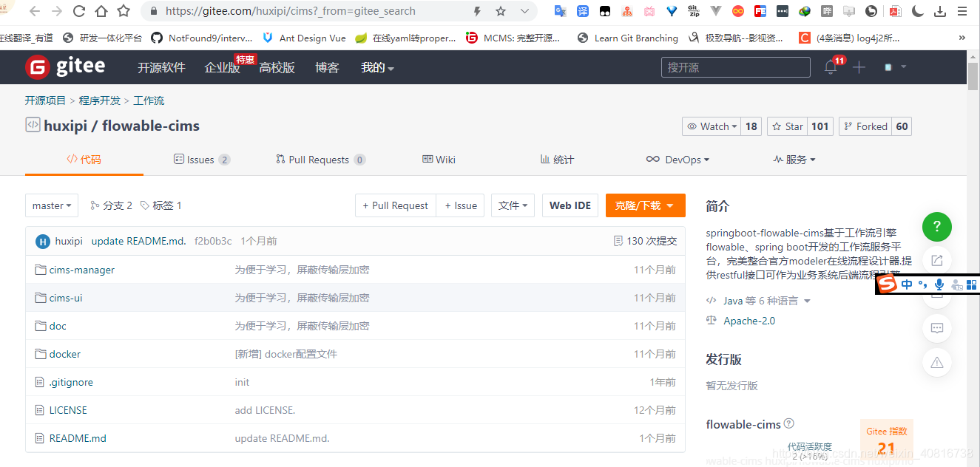Click the plus create-new icon in header

tap(859, 67)
